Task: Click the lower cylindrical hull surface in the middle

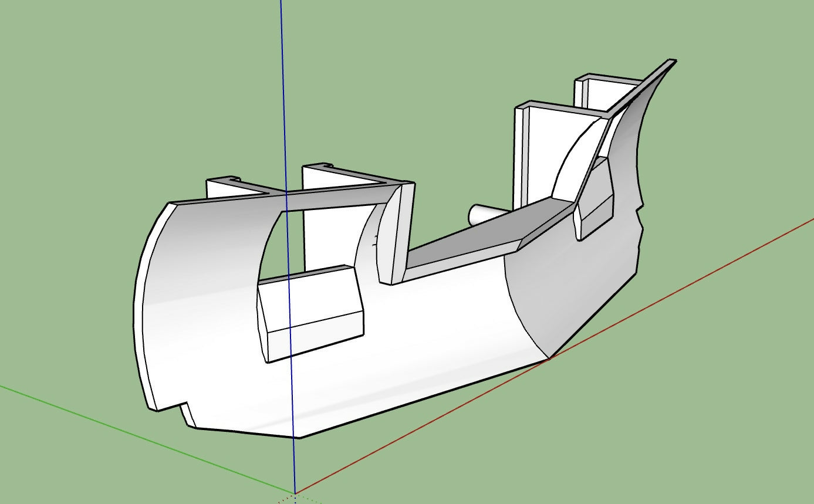Action: 411,340
